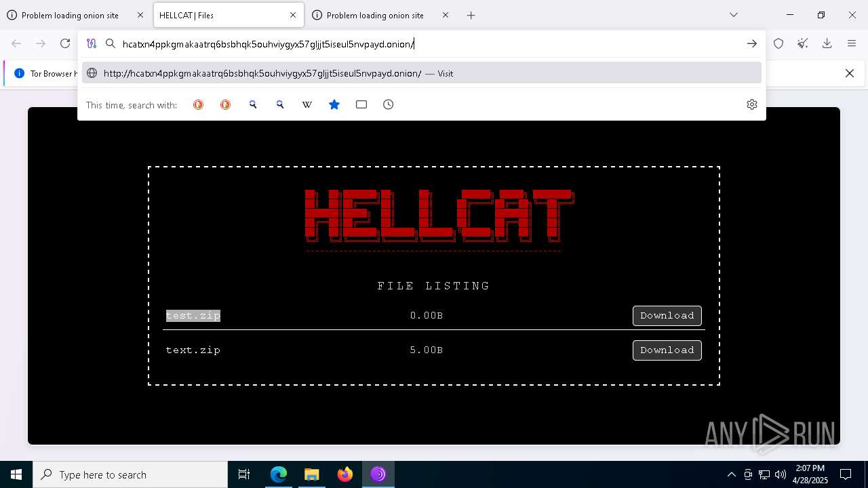Click the Go arrow in address bar
The height and width of the screenshot is (488, 868).
[751, 43]
